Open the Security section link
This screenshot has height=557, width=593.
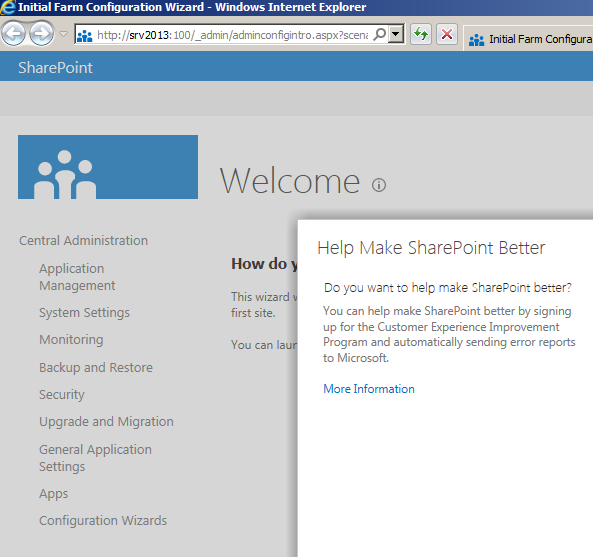(62, 394)
